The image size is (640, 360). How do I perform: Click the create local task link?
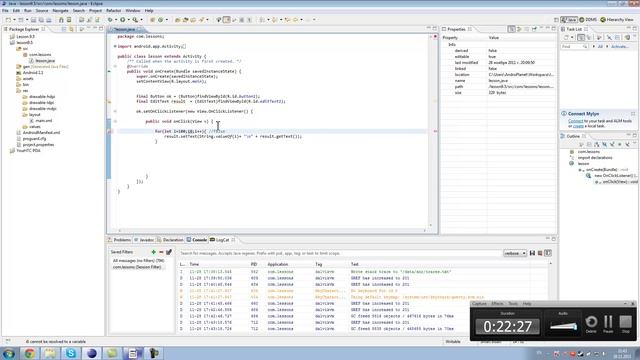[x=578, y=126]
